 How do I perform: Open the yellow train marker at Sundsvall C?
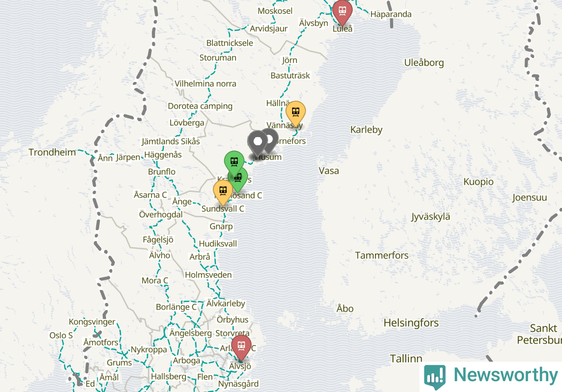223,192
